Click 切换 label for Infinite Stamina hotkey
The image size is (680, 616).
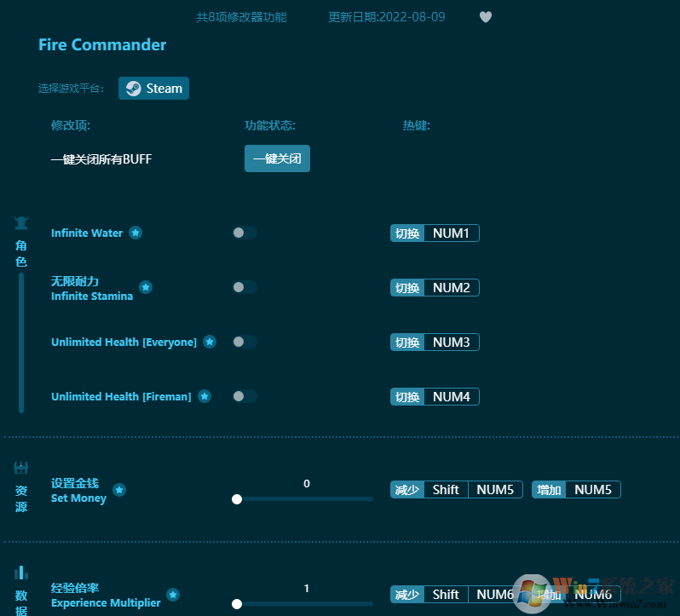pos(407,288)
